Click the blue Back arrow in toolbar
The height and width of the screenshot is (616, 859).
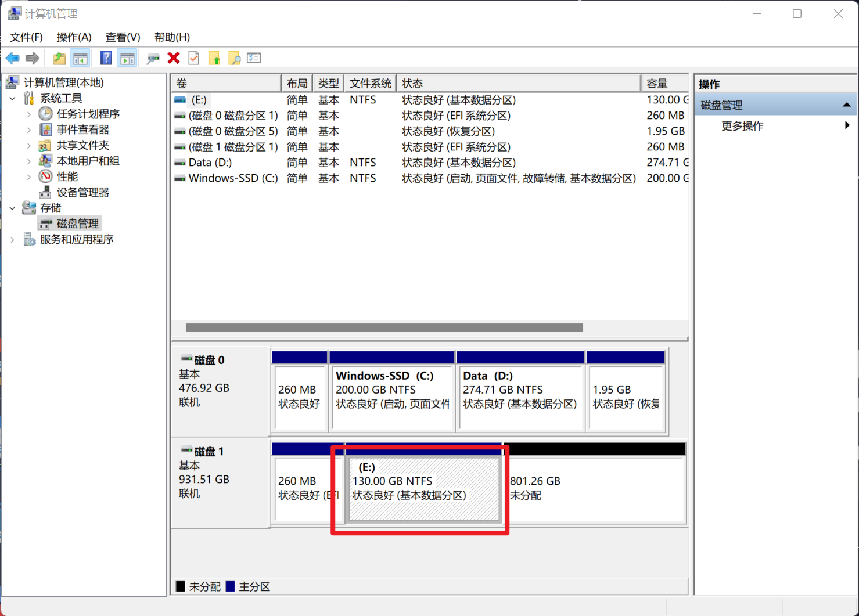click(13, 58)
